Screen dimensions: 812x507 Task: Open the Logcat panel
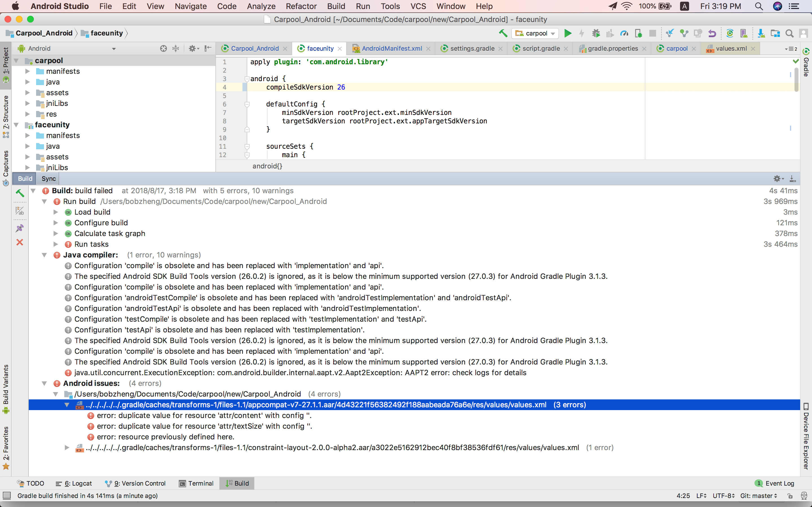pos(74,483)
